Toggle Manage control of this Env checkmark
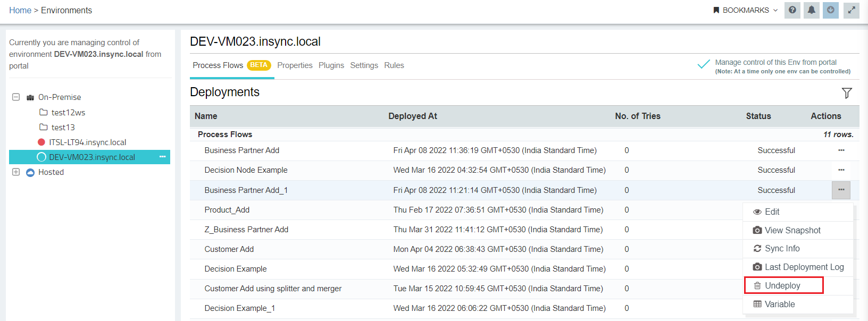868x321 pixels. pyautogui.click(x=704, y=64)
